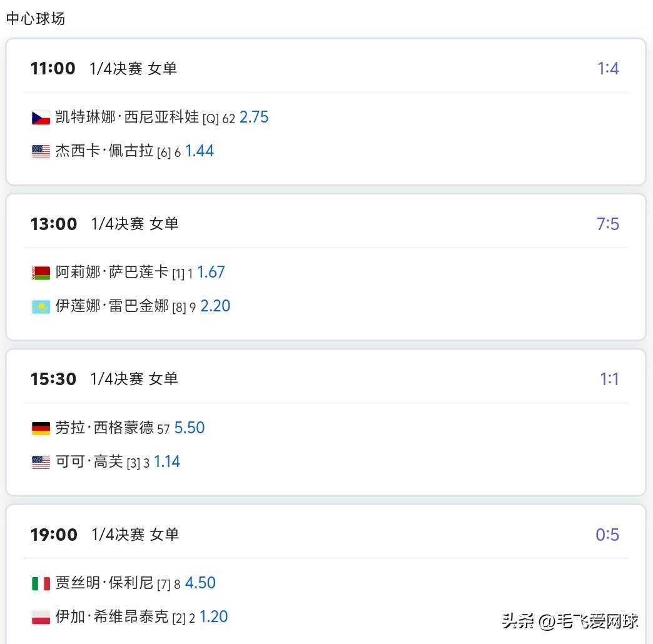Select odds 5.50 for 西格蒙德
Image resolution: width=653 pixels, height=644 pixels.
[190, 428]
